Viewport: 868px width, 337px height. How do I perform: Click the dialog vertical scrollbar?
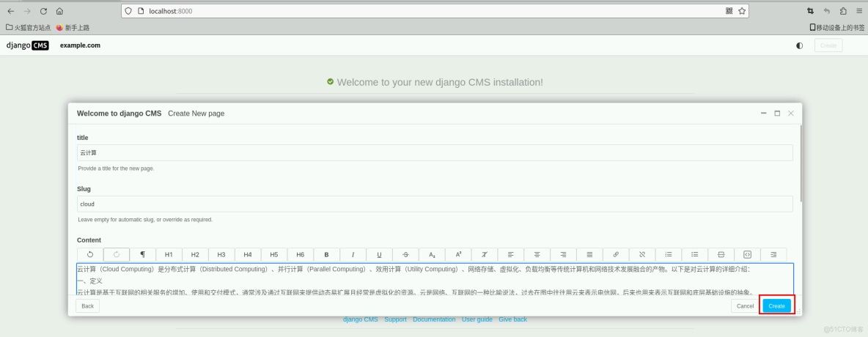[801, 163]
